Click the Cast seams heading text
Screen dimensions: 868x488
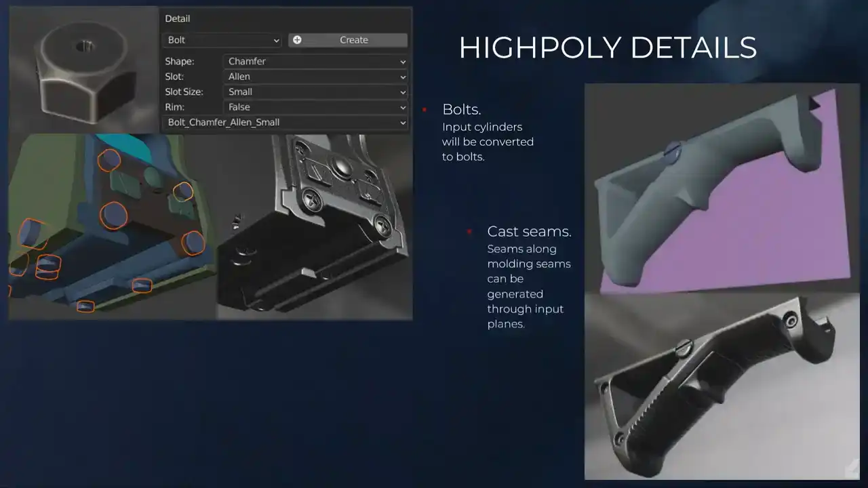529,232
